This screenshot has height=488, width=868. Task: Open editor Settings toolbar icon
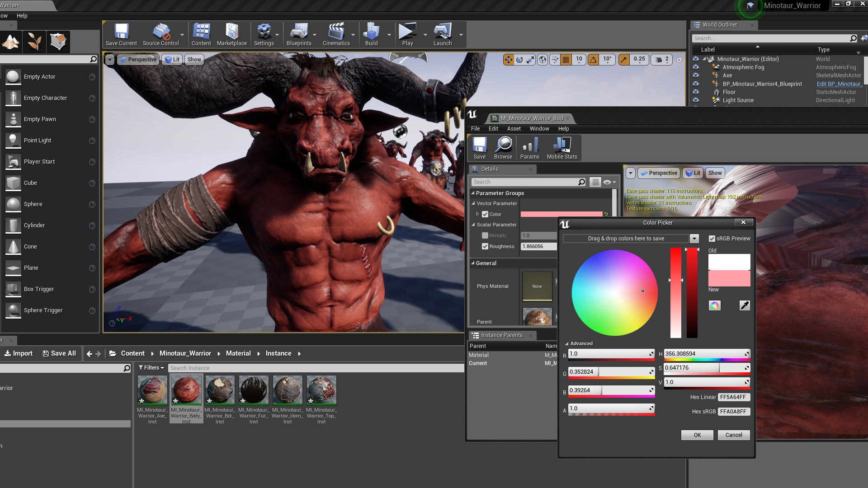264,35
